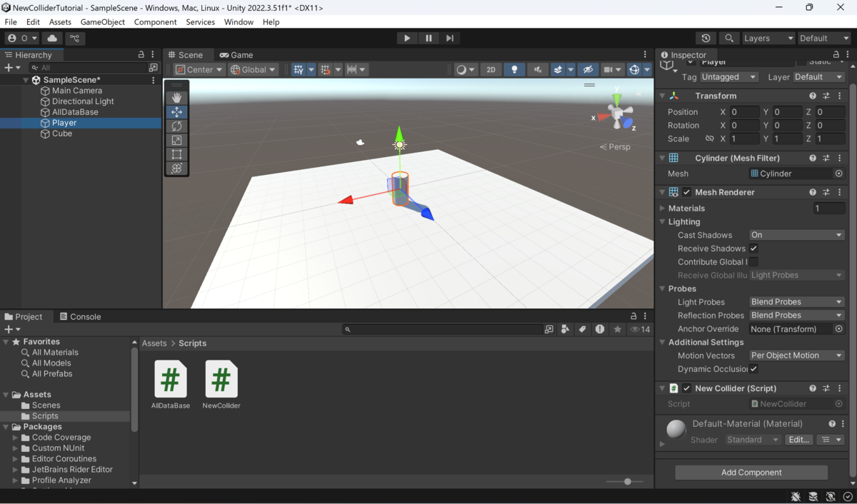Expand the Materials foldout
857x504 pixels.
[x=662, y=208]
